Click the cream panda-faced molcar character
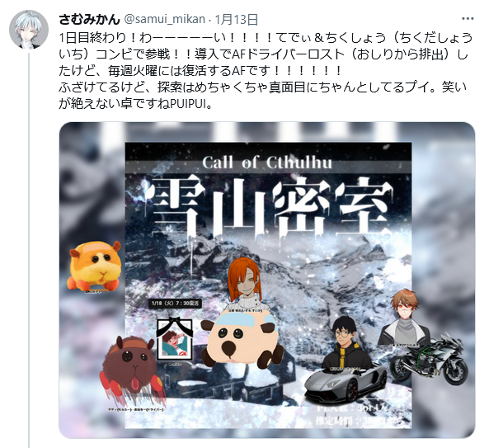Image resolution: width=489 pixels, height=448 pixels. pos(239,341)
